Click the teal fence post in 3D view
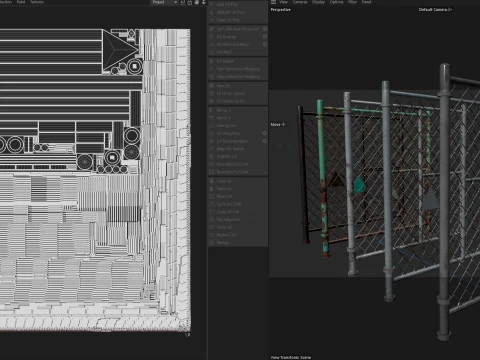This screenshot has width=480, height=360. pyautogui.click(x=323, y=179)
